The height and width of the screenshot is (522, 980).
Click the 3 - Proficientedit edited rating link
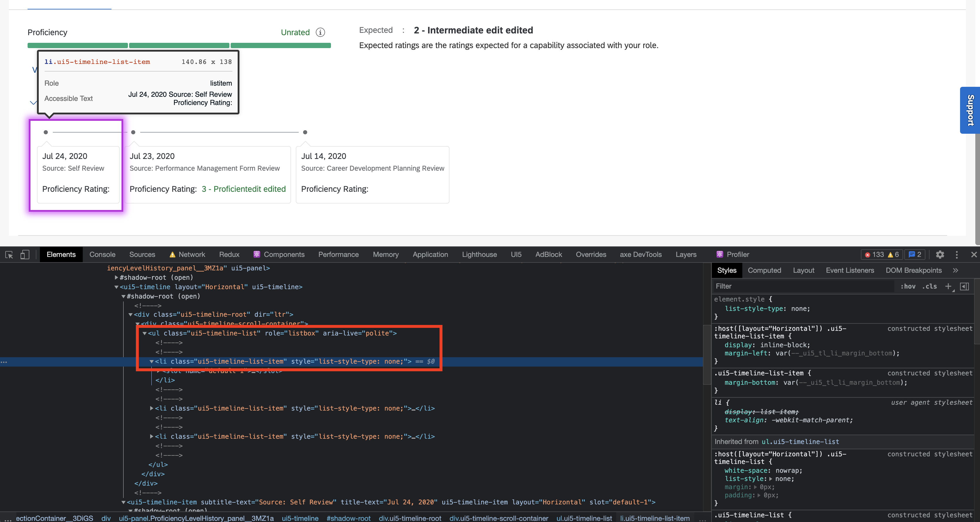pyautogui.click(x=244, y=189)
